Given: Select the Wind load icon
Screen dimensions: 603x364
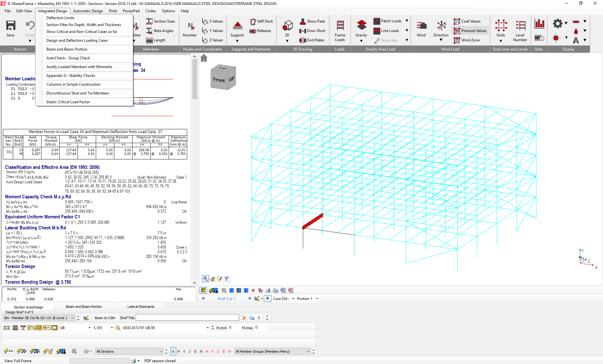Looking at the screenshot, I should pyautogui.click(x=421, y=26).
